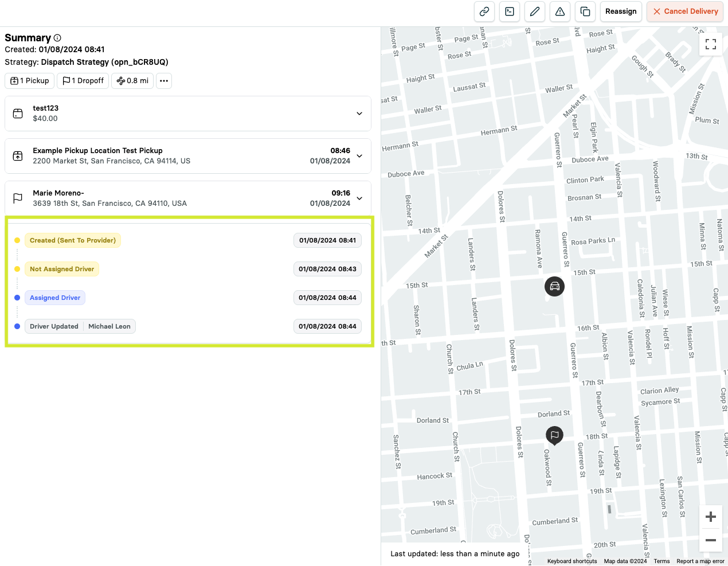Click the link icon in the toolbar
Viewport: 728px width, 566px height.
tap(484, 11)
